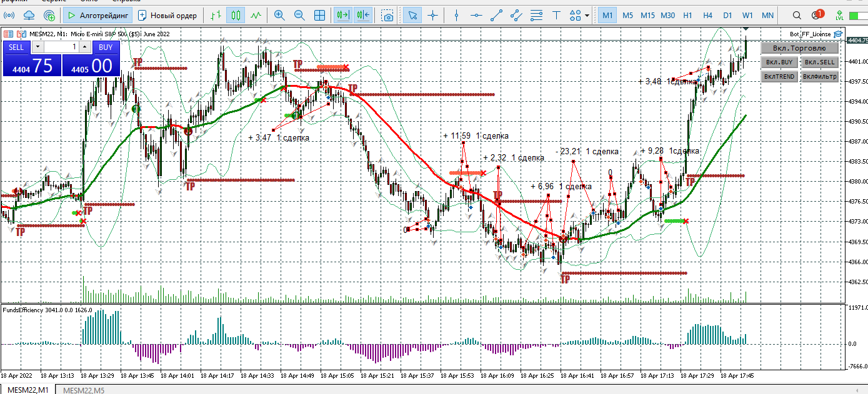
Task: Select the horizontal line tool
Action: tap(476, 15)
